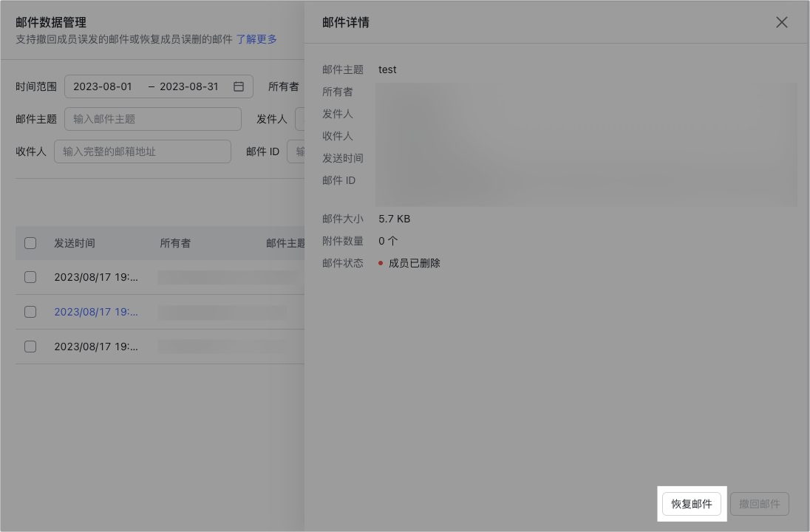
Task: Focus the 邮件主题 input field
Action: tap(153, 119)
